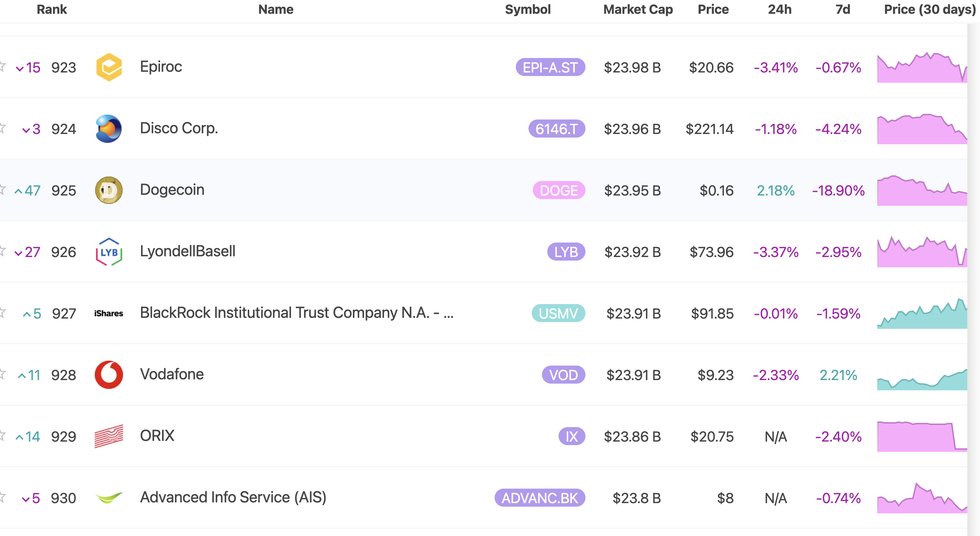980x536 pixels.
Task: Sort by Market Cap header
Action: tap(638, 10)
